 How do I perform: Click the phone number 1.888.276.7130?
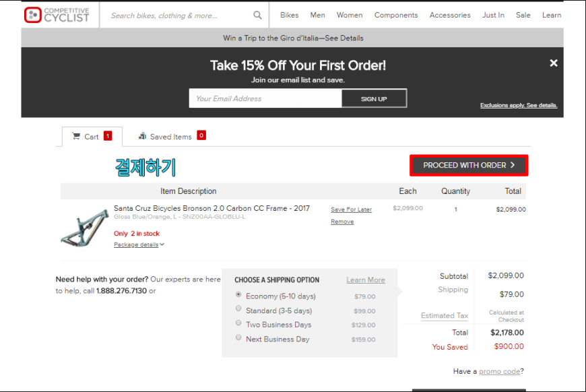(x=121, y=291)
